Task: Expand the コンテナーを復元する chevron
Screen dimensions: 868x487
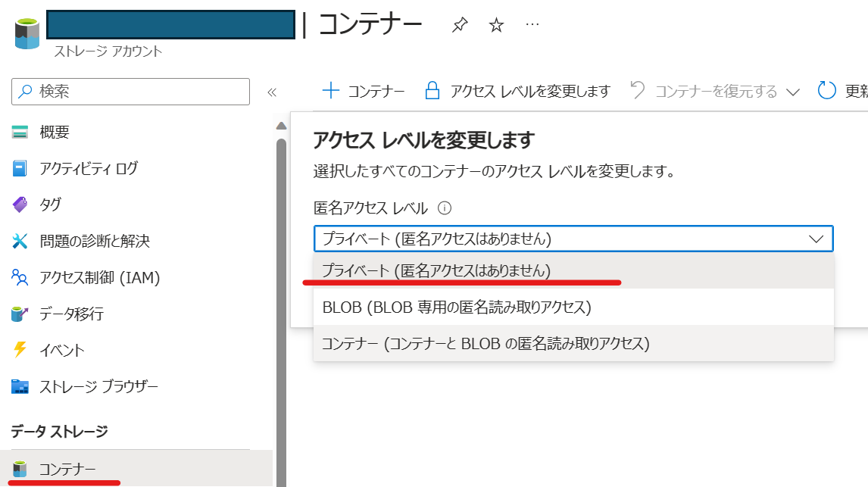Action: click(793, 92)
